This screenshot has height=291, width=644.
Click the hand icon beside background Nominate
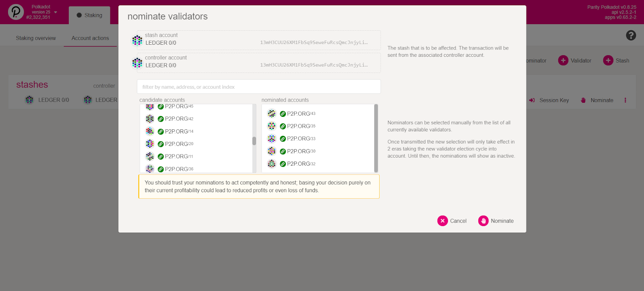(583, 100)
